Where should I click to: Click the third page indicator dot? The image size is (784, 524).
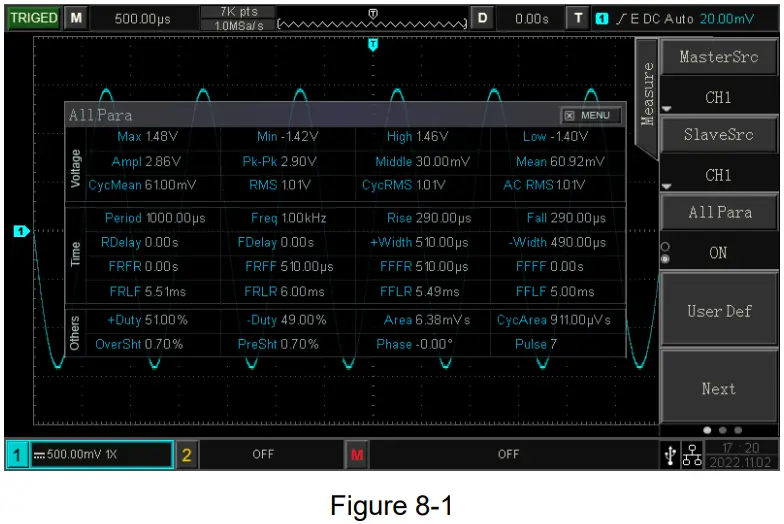(738, 430)
